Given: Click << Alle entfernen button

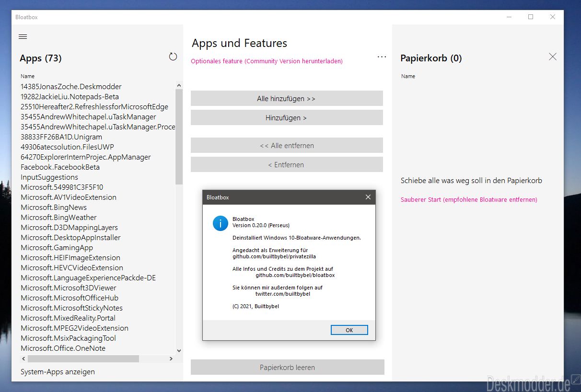Looking at the screenshot, I should 287,146.
